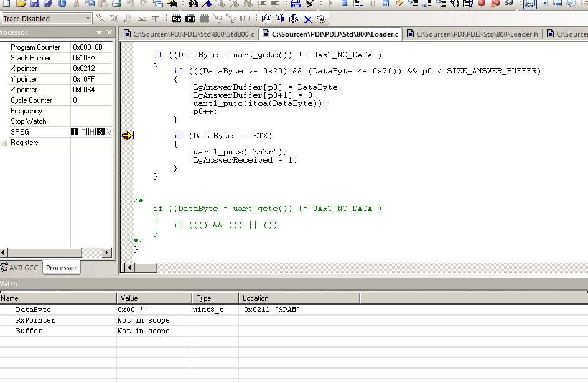
Task: Select the Processor panel tab
Action: (61, 268)
